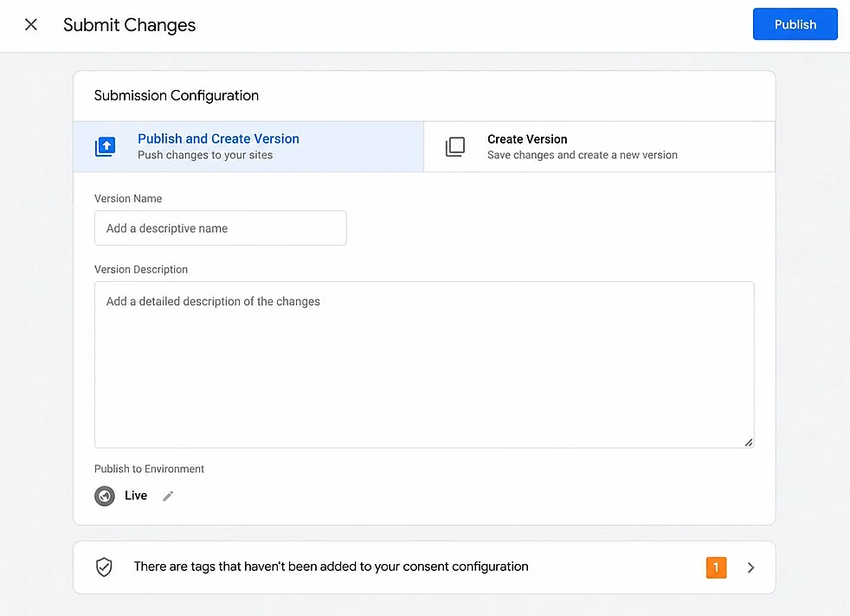Click the consent shield checkmark icon

point(104,568)
